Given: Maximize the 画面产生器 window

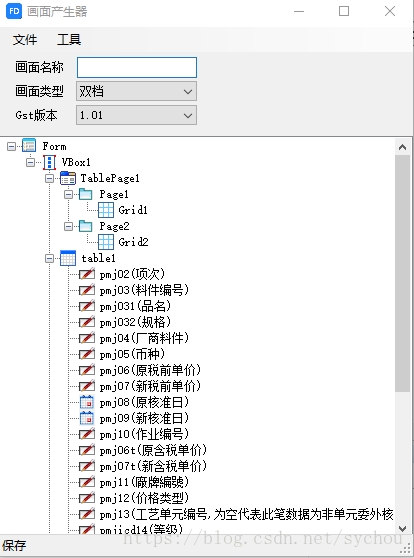Looking at the screenshot, I should pos(344,11).
